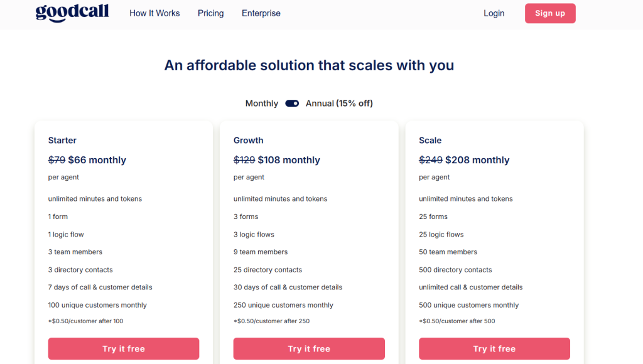Click the Starter plan title
This screenshot has width=643, height=364.
(62, 141)
